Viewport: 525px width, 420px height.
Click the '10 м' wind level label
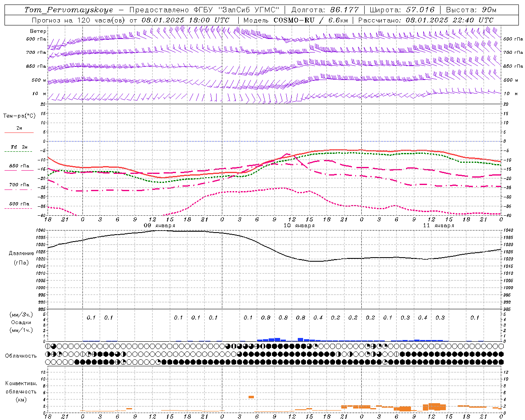(39, 94)
